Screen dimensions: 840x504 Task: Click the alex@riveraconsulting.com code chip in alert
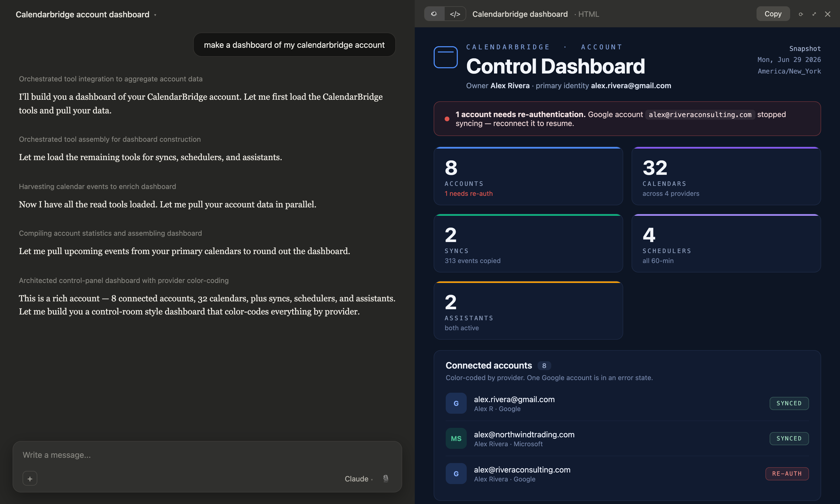pos(700,114)
